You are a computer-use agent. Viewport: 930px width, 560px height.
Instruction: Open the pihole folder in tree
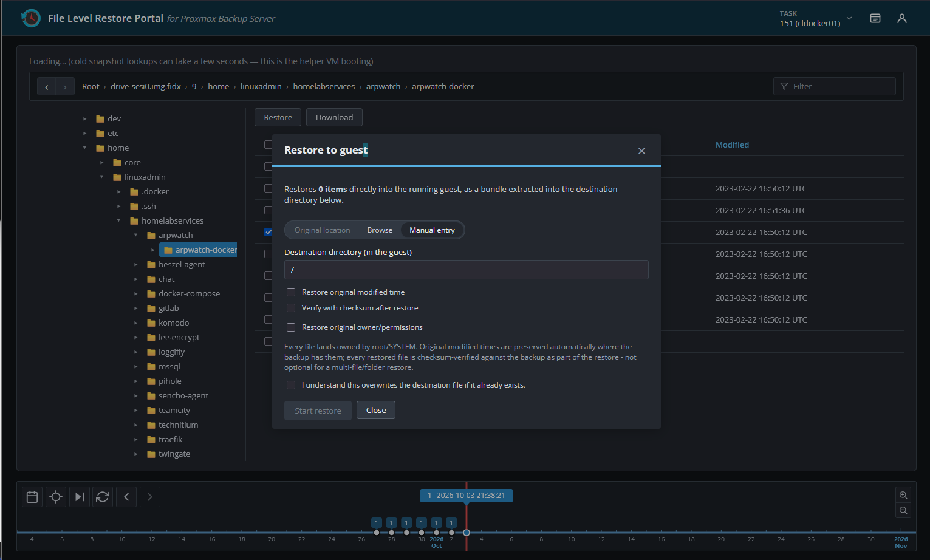169,381
